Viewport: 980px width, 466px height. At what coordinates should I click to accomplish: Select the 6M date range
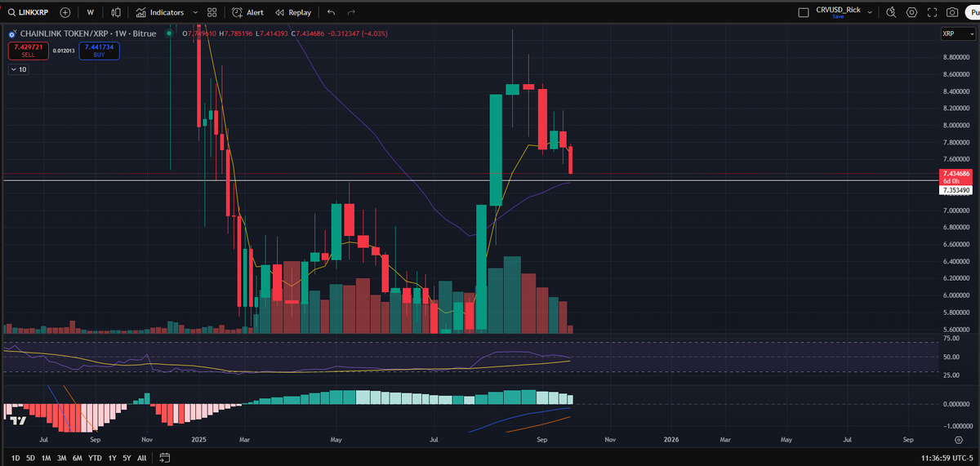pyautogui.click(x=78, y=458)
